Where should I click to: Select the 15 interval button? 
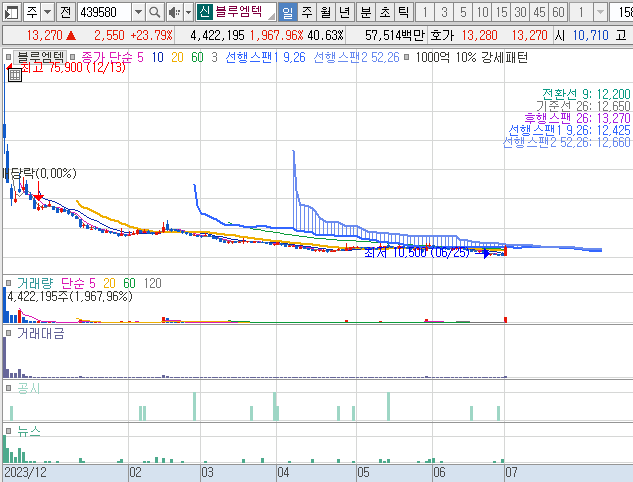[x=501, y=13]
